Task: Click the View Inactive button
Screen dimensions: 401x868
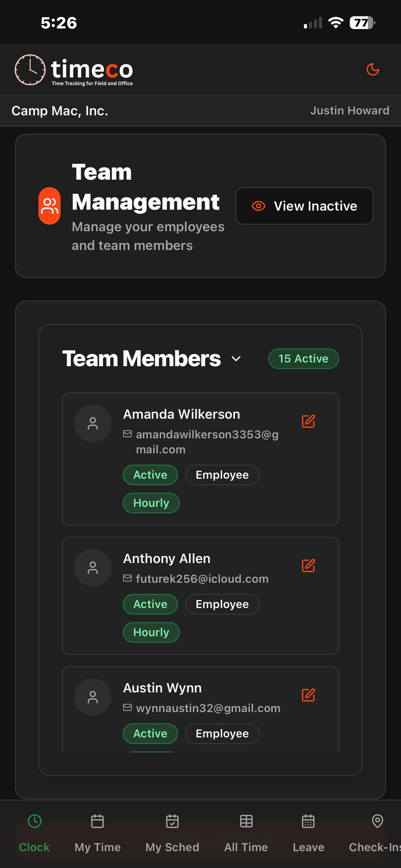Action: [304, 206]
